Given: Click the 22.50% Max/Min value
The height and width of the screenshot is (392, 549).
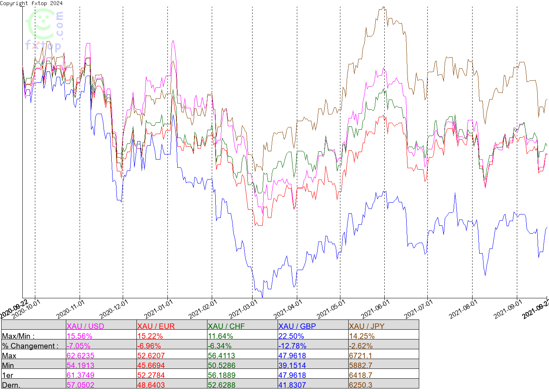Looking at the screenshot, I should [291, 336].
